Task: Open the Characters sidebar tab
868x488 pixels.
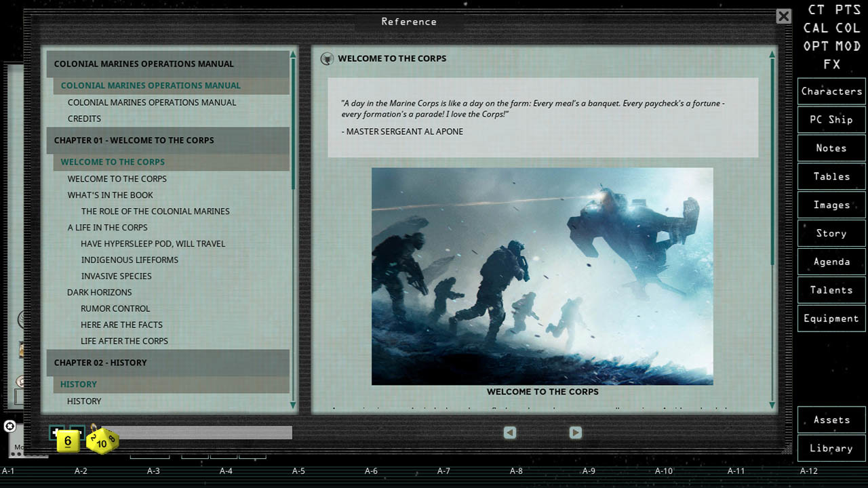Action: point(831,91)
